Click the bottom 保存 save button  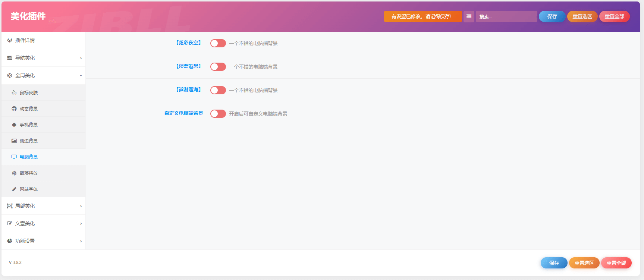click(x=554, y=263)
